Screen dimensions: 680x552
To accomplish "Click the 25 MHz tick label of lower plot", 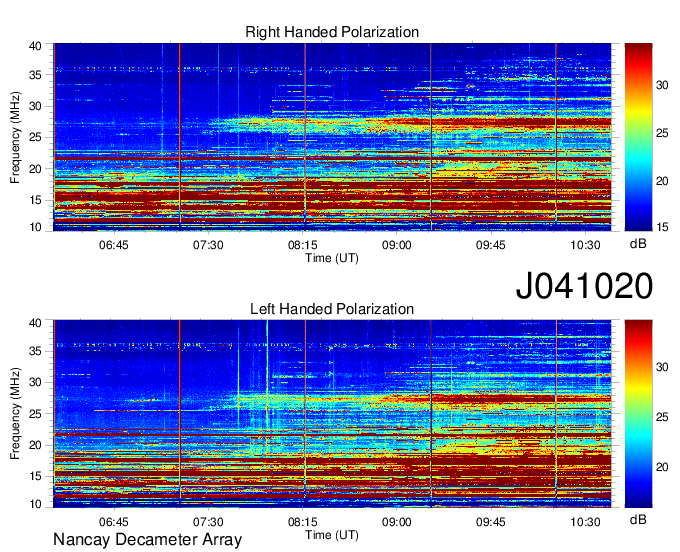I will point(35,414).
